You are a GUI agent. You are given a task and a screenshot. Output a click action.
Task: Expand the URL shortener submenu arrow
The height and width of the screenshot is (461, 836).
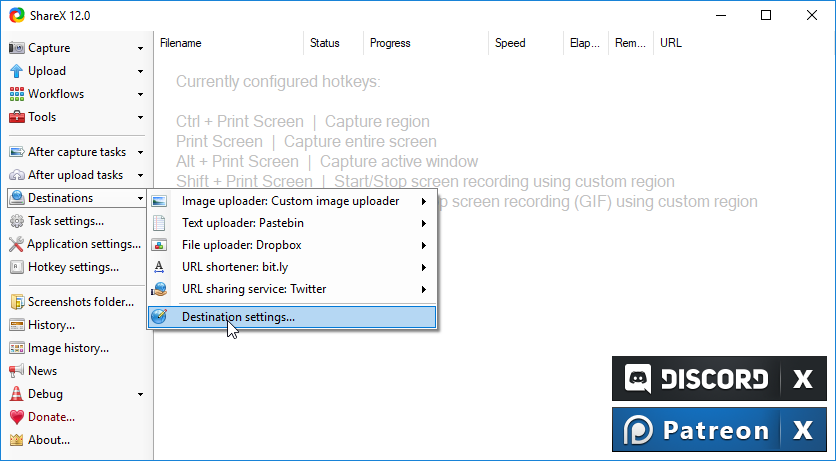tap(424, 267)
